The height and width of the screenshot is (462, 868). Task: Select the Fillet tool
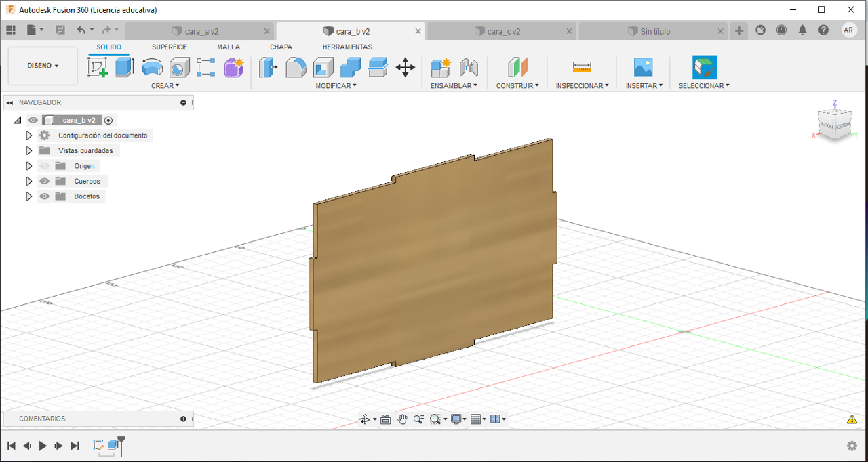pos(296,67)
